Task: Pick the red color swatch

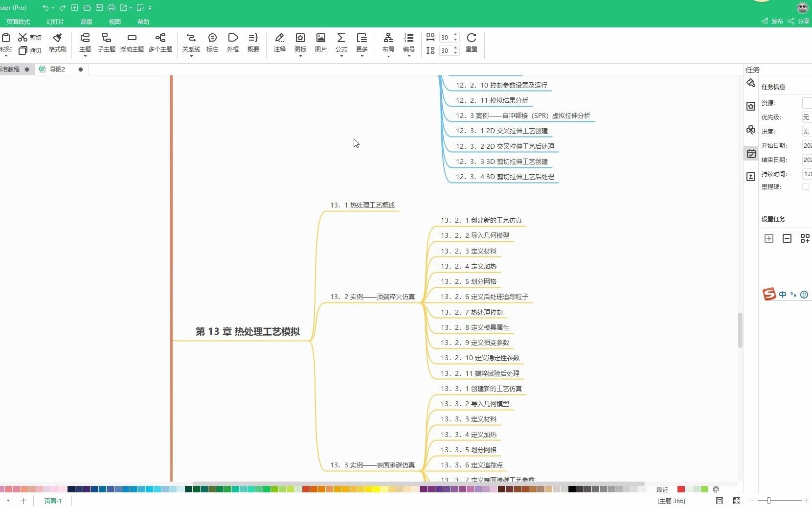Action: click(x=681, y=489)
